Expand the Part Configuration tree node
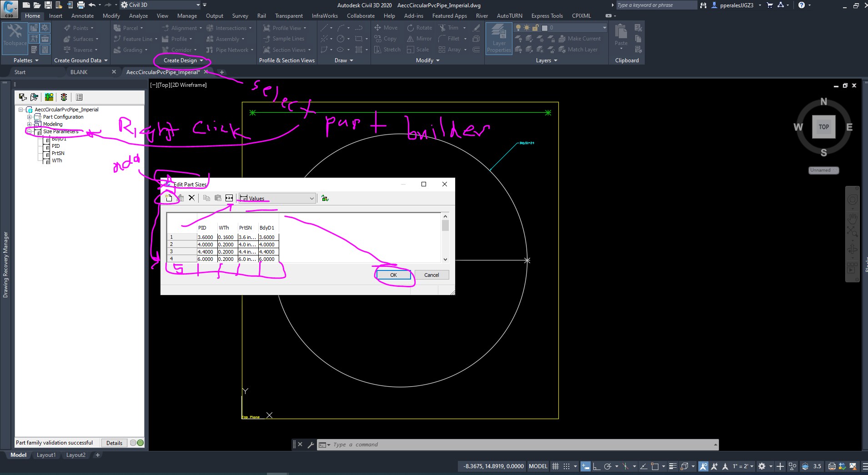 (x=29, y=117)
